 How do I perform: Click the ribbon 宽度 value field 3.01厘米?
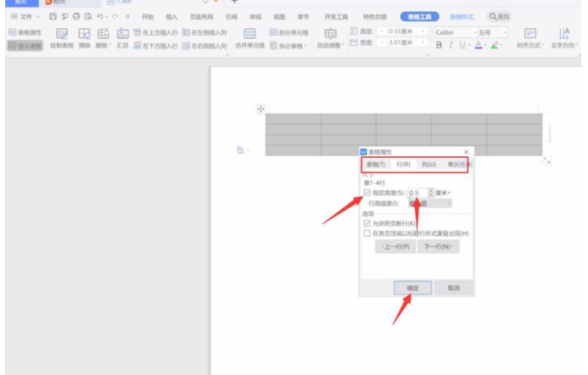pyautogui.click(x=400, y=42)
